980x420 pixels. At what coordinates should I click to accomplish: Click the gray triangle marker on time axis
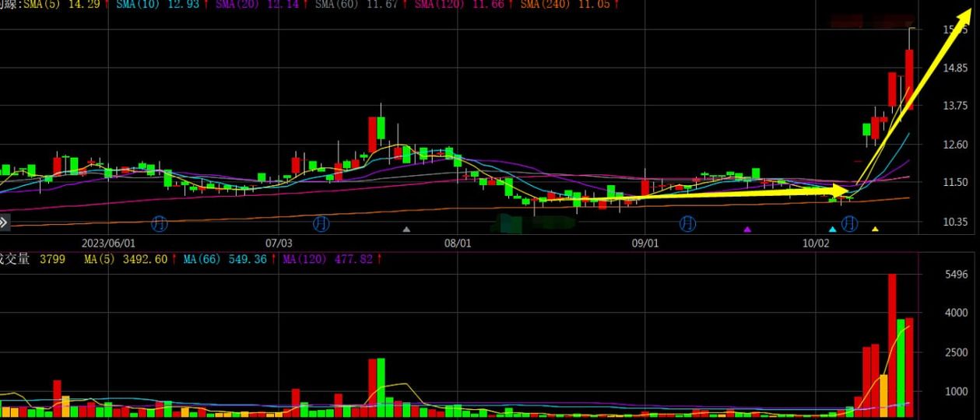pos(406,229)
